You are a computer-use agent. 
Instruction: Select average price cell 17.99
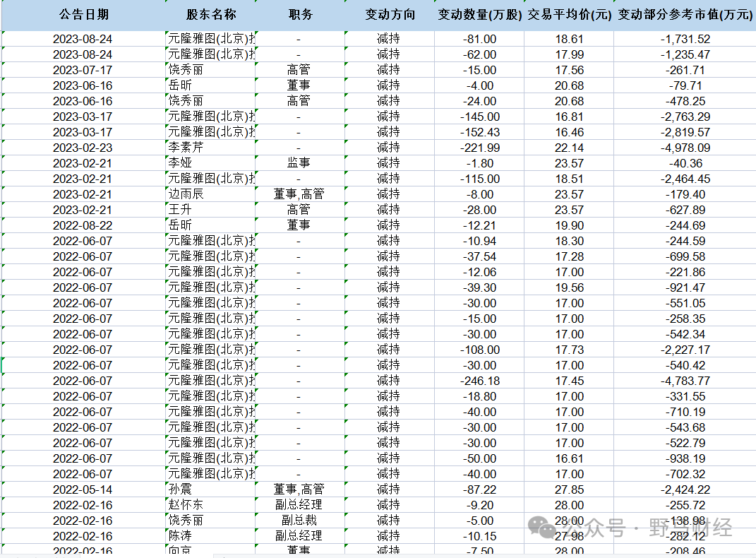570,54
